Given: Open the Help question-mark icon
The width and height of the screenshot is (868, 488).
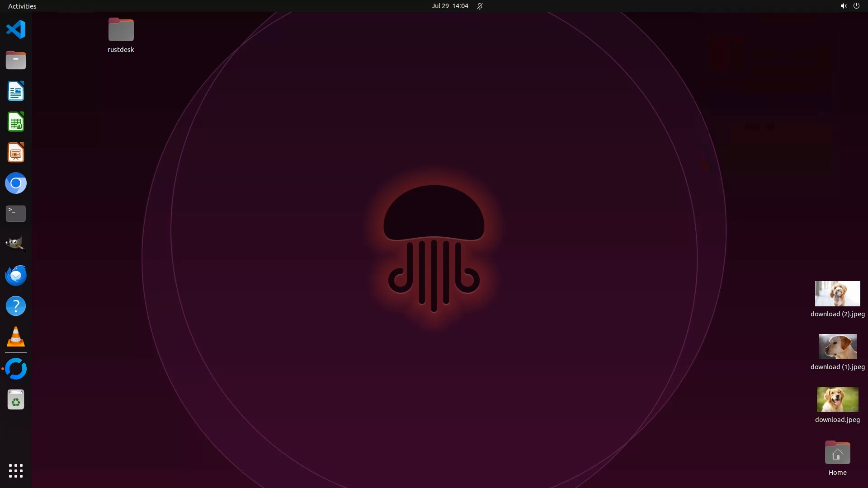Looking at the screenshot, I should (x=16, y=306).
